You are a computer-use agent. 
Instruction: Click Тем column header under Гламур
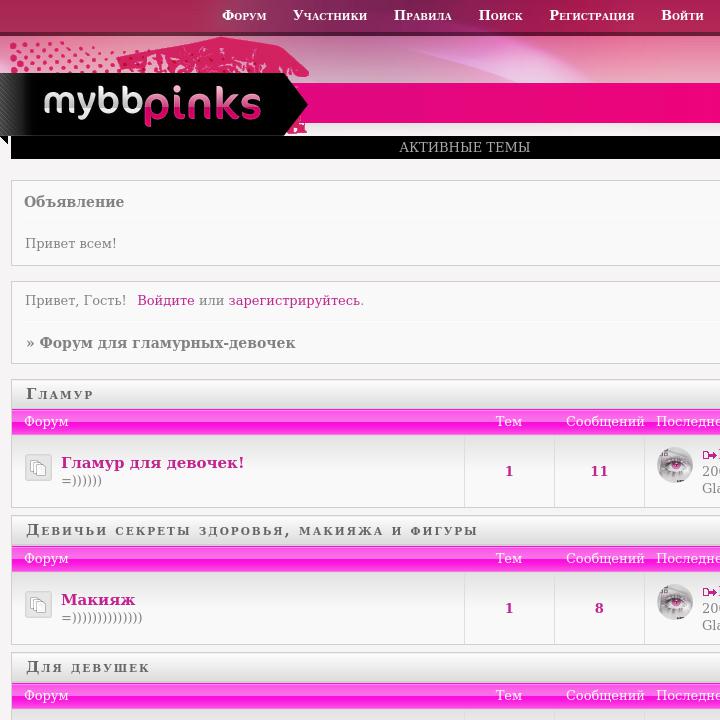509,421
